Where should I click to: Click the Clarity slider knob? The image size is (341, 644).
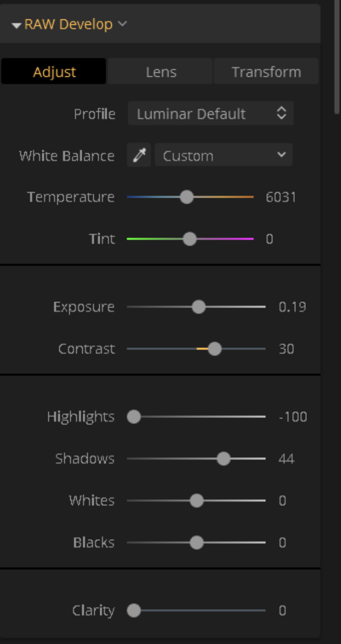(x=134, y=610)
